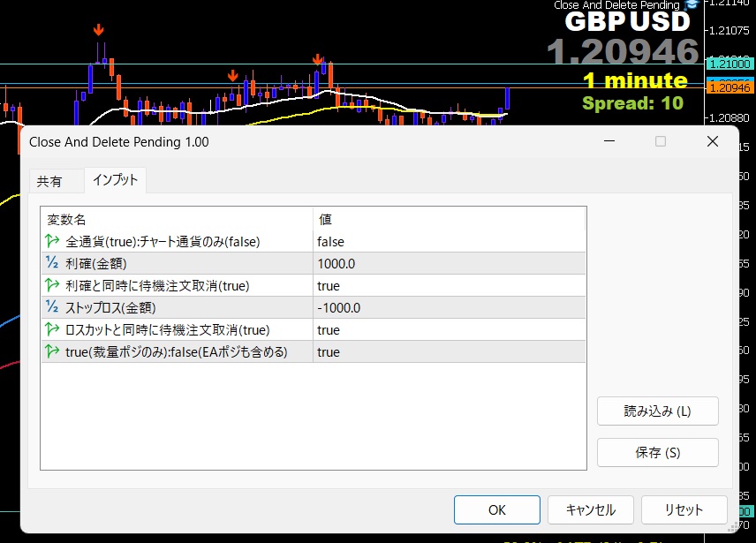
Task: Save settings with 保存 (S)
Action: click(658, 452)
